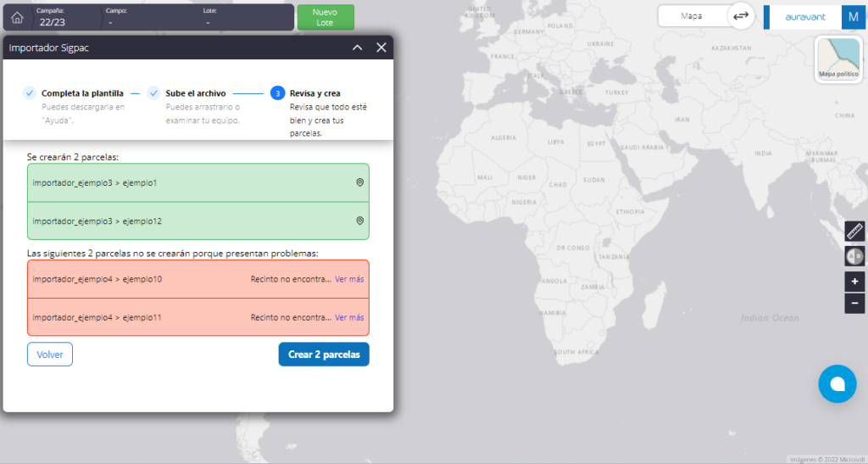
Task: Toggle map view with swap arrows
Action: 741,16
